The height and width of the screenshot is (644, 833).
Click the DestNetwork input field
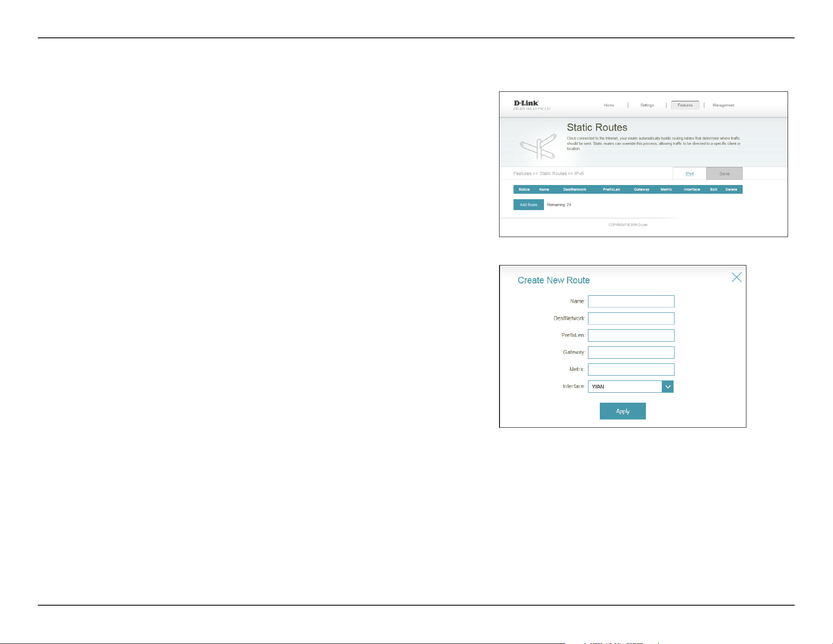pyautogui.click(x=631, y=318)
